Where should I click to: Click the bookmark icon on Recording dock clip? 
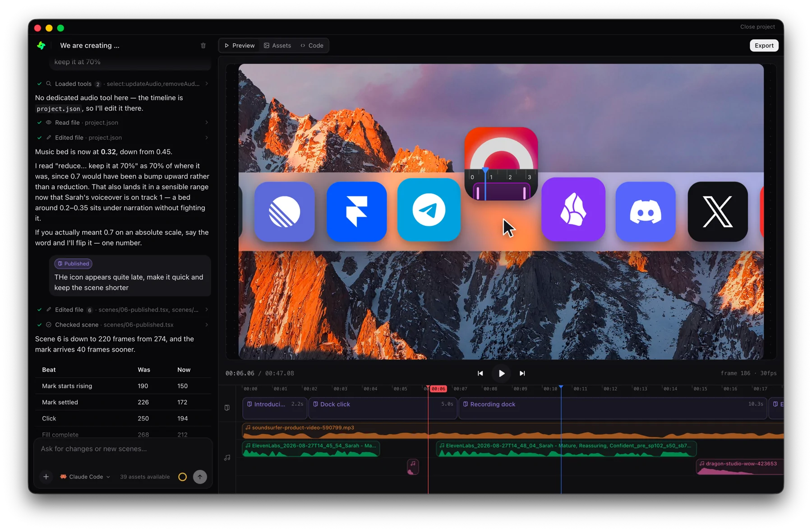click(x=465, y=404)
